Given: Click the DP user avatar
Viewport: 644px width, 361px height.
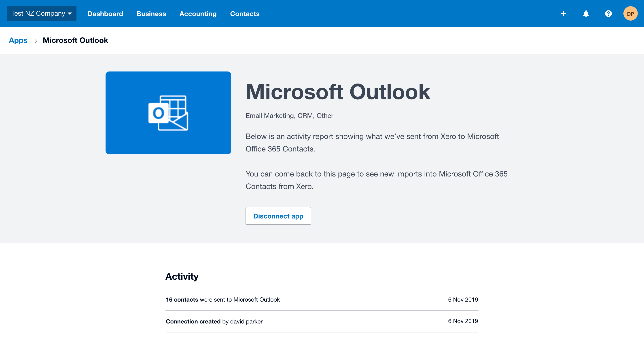Looking at the screenshot, I should point(630,13).
